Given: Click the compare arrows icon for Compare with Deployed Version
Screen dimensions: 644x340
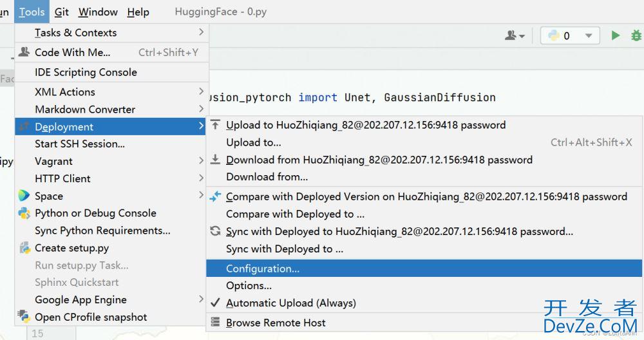Looking at the screenshot, I should coord(215,196).
